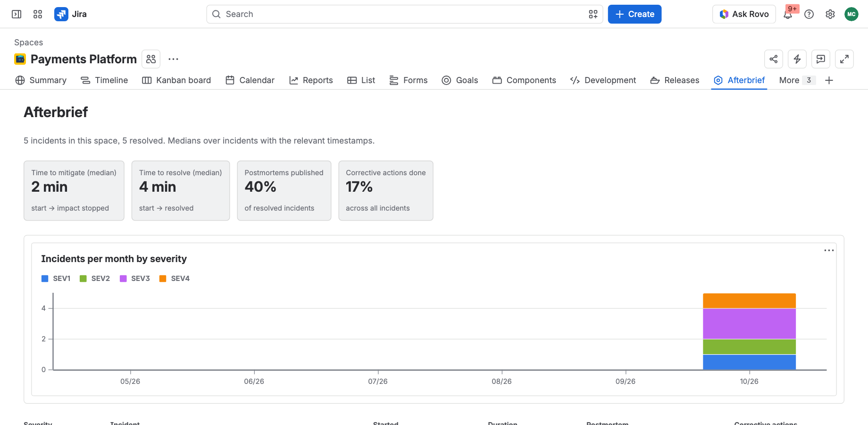
Task: Toggle SEV3 series in chart legend
Action: [x=135, y=279]
